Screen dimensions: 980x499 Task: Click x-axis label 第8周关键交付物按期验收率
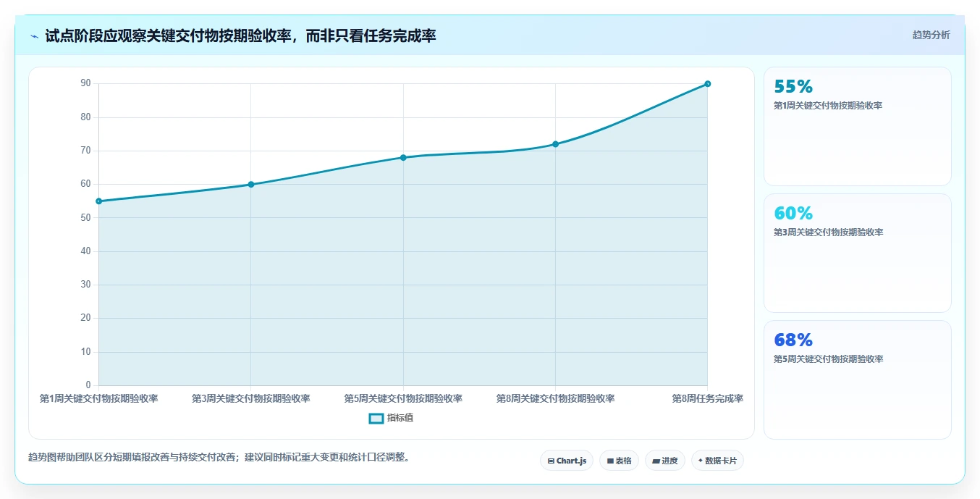[555, 398]
